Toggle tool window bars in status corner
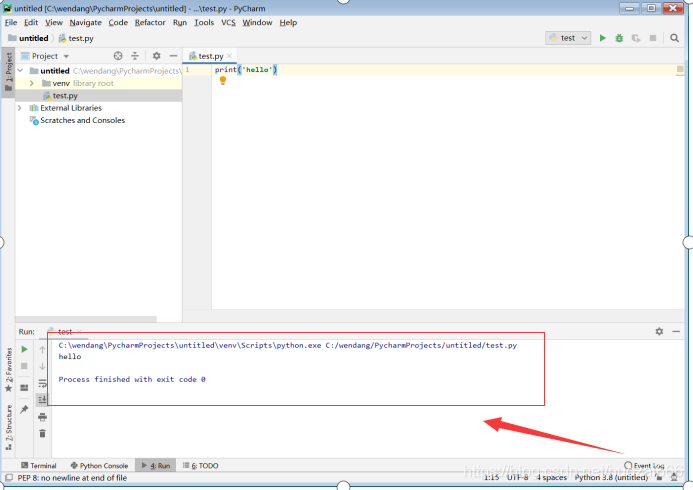This screenshot has height=490, width=693. click(9, 478)
